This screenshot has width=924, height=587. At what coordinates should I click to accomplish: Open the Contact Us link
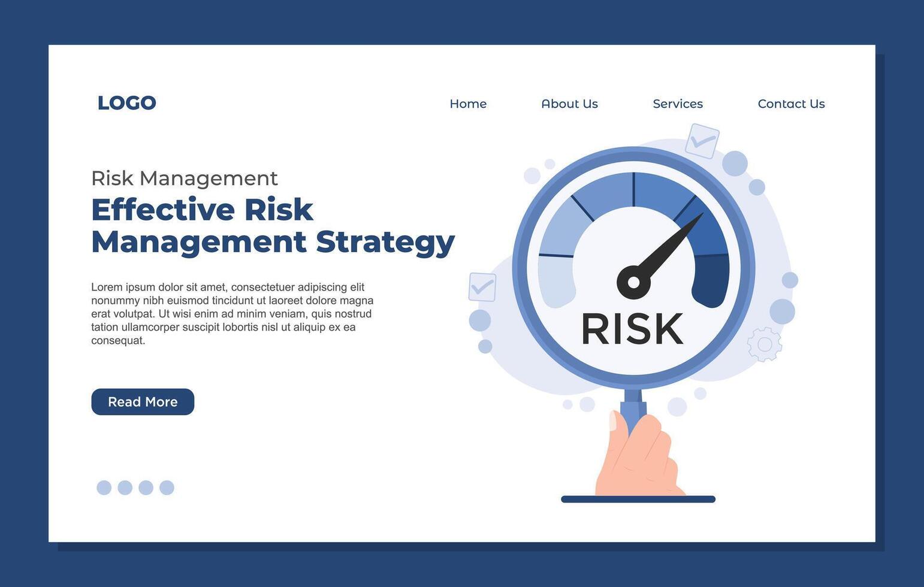[x=791, y=104]
